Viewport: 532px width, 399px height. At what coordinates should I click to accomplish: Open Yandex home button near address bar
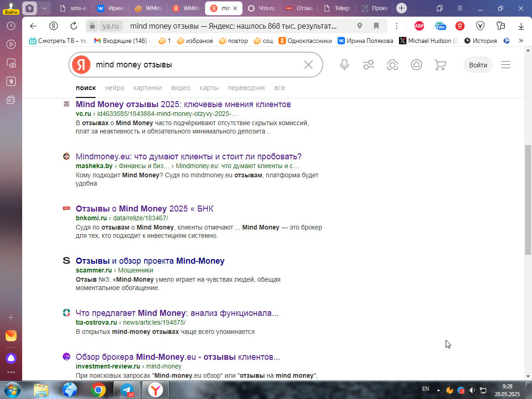pyautogui.click(x=53, y=26)
